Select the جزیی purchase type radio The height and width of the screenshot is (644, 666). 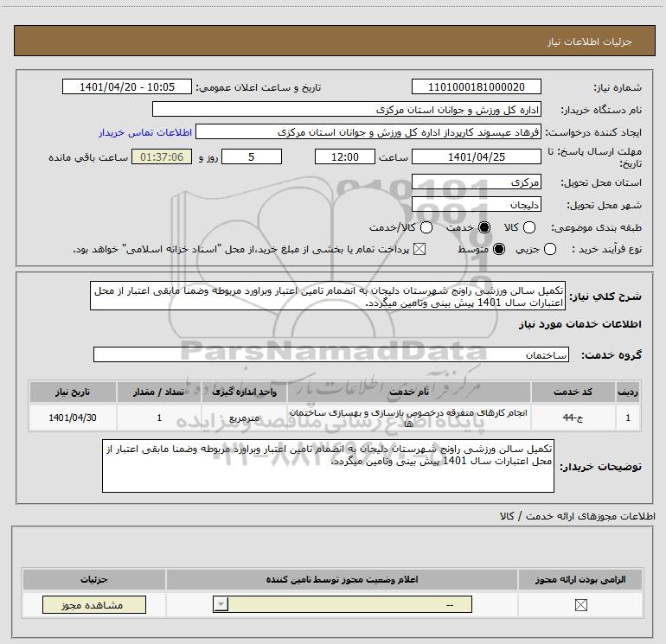(x=549, y=249)
